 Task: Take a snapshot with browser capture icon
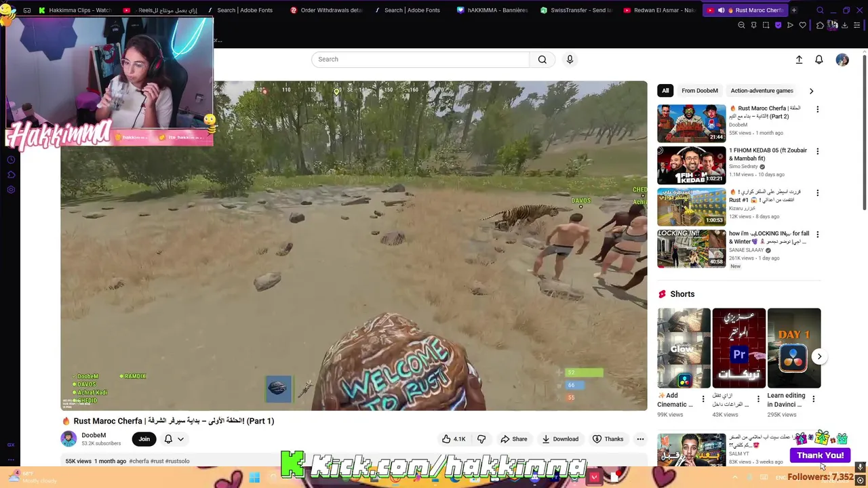coord(766,25)
